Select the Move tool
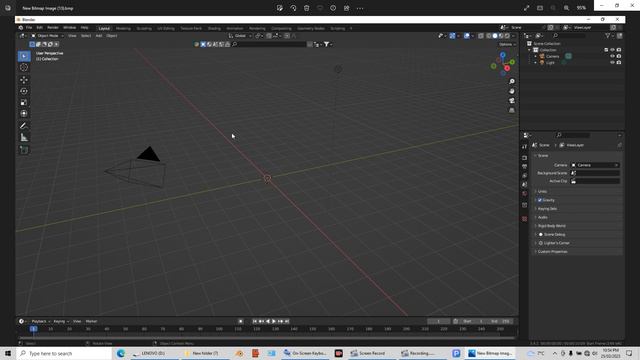 pyautogui.click(x=24, y=80)
